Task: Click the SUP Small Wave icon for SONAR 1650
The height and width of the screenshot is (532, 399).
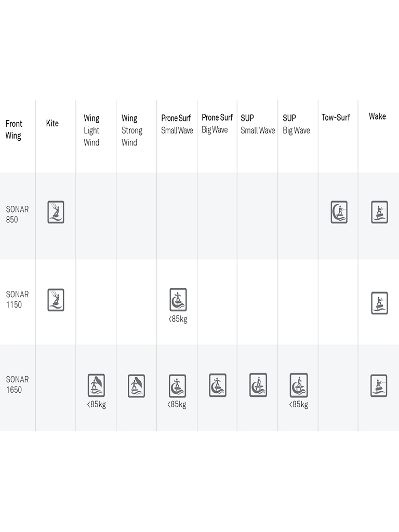Action: (x=258, y=385)
